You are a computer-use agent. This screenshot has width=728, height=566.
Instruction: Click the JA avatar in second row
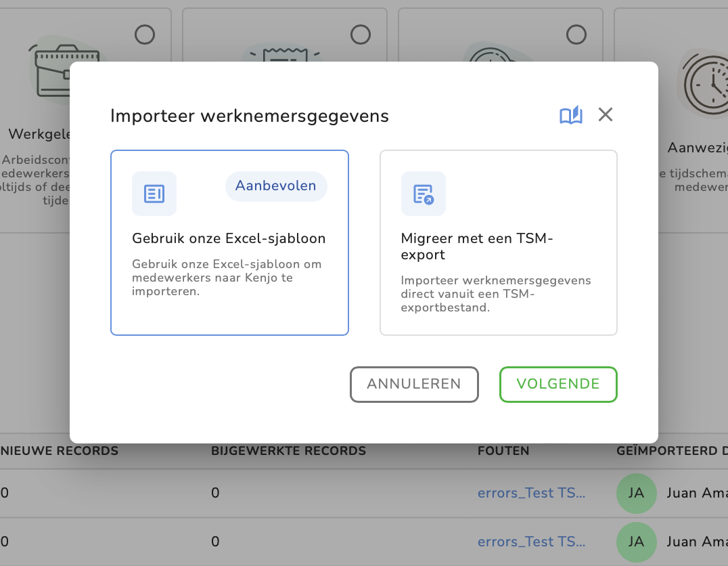637,542
